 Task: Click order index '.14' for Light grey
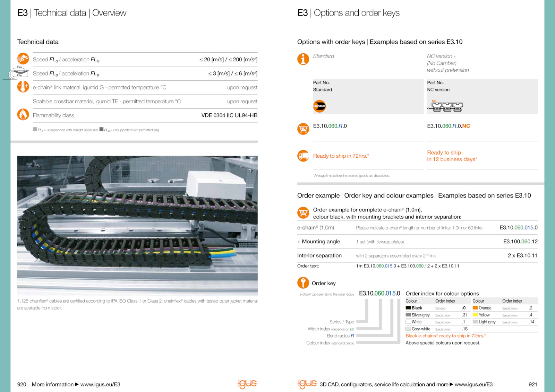tap(531, 322)
